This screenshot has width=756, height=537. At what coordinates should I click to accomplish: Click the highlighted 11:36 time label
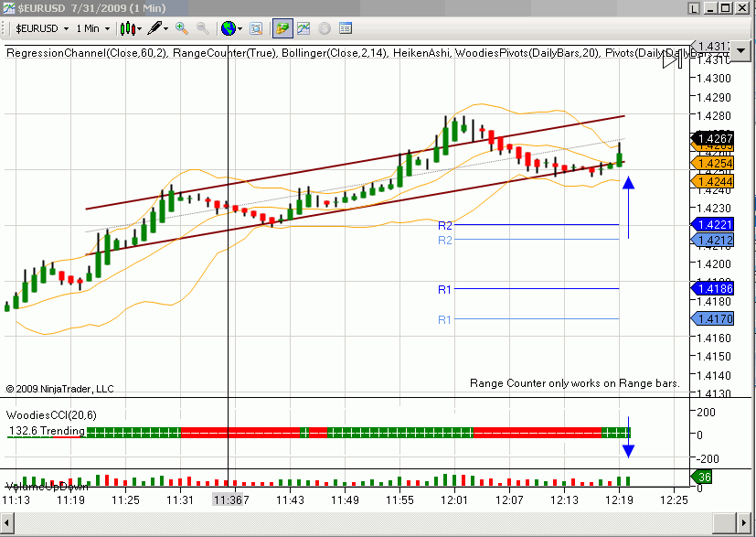click(228, 499)
